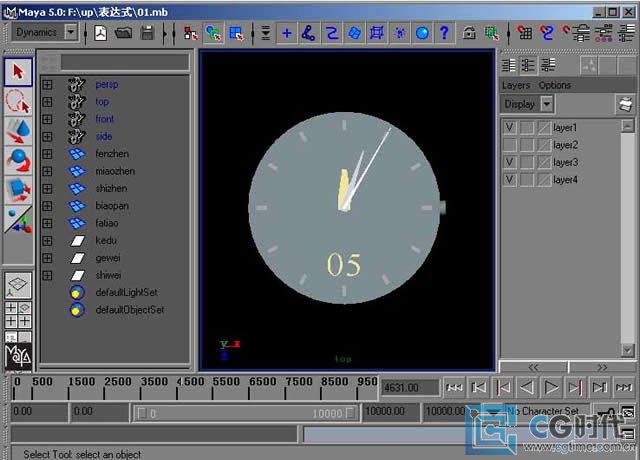The width and height of the screenshot is (640, 460).
Task: Toggle visibility box of layer2
Action: pyautogui.click(x=510, y=145)
